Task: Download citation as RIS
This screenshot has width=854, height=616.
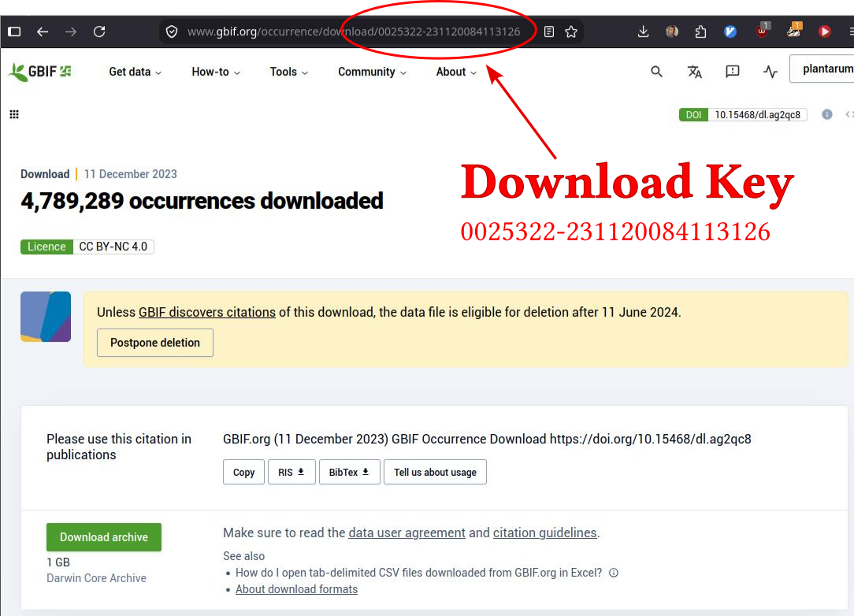Action: pyautogui.click(x=291, y=472)
